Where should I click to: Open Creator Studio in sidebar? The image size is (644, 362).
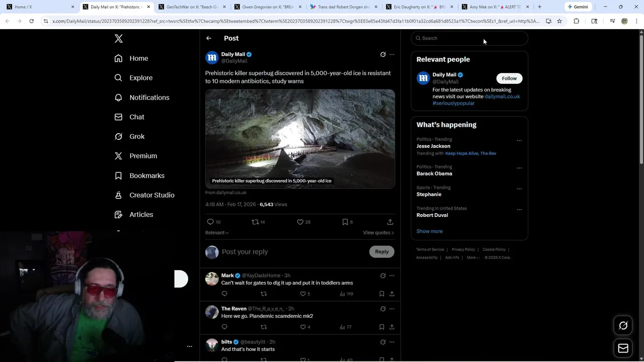point(144,195)
